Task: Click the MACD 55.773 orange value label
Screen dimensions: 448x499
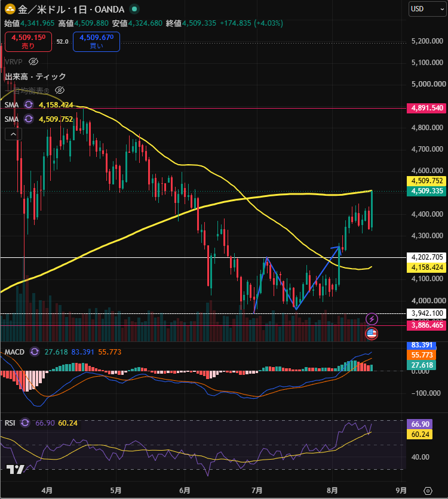Action: [x=422, y=355]
